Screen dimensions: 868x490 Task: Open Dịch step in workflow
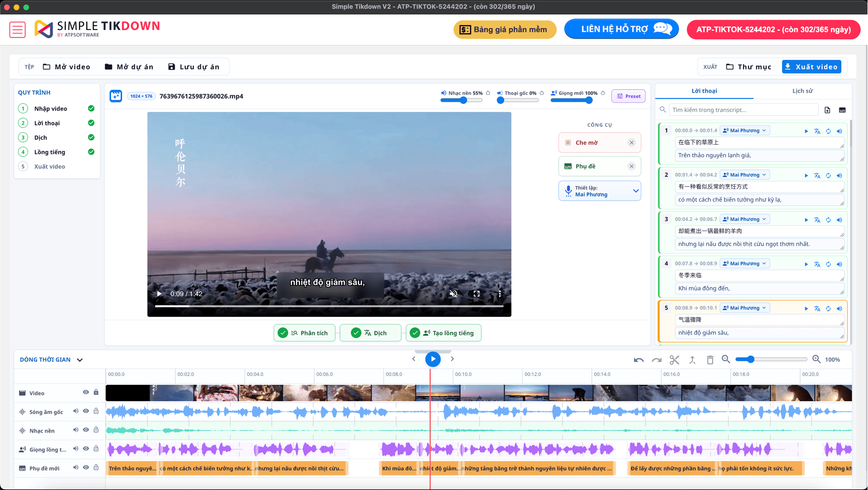56,138
